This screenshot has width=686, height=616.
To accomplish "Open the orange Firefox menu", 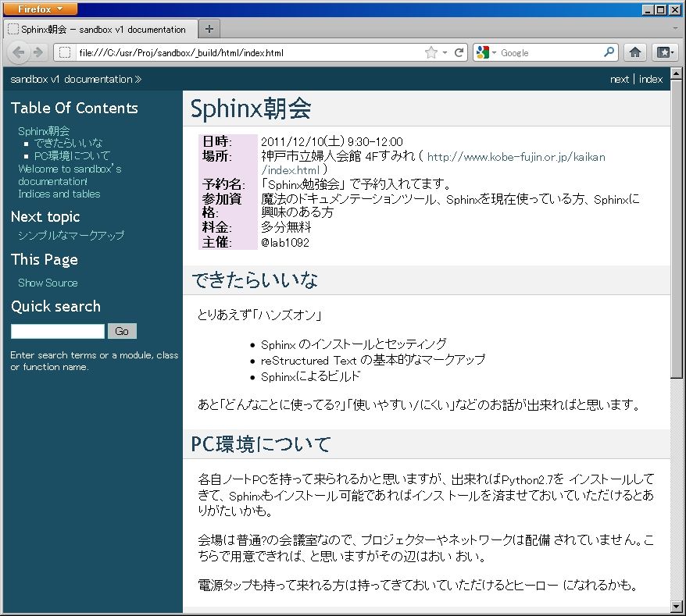I will click(x=38, y=9).
